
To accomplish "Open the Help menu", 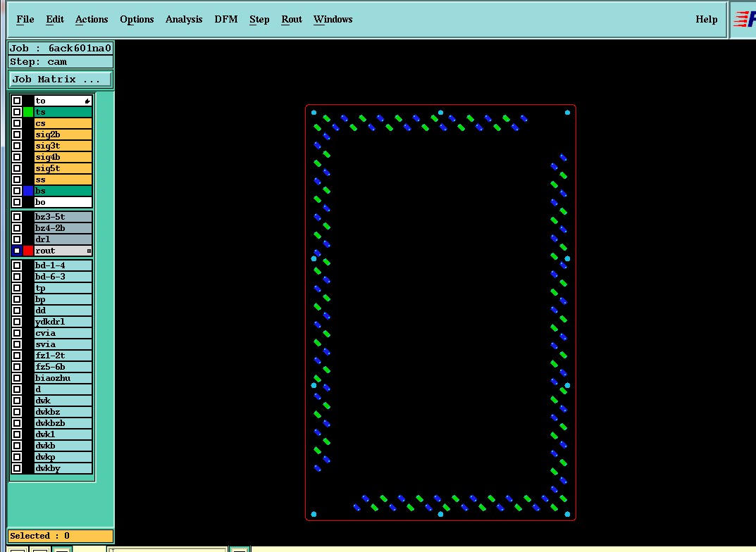I will [707, 19].
